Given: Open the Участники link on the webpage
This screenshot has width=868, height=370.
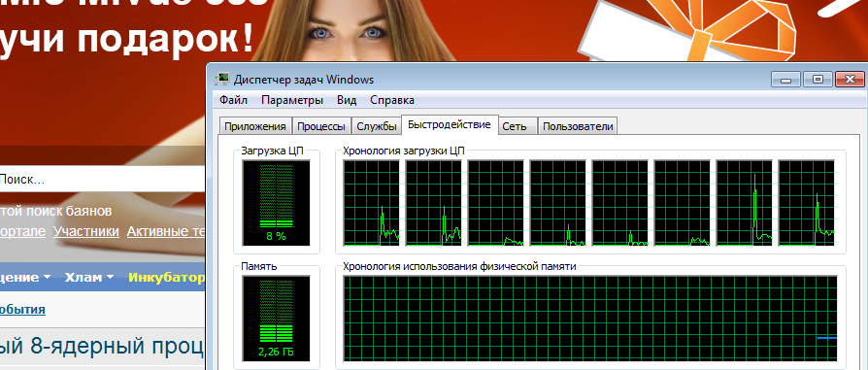Looking at the screenshot, I should pyautogui.click(x=86, y=231).
